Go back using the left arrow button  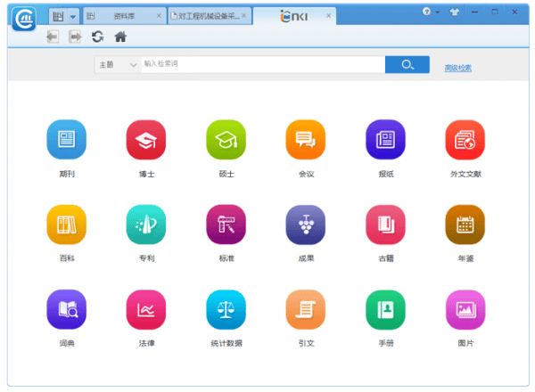coord(53,37)
